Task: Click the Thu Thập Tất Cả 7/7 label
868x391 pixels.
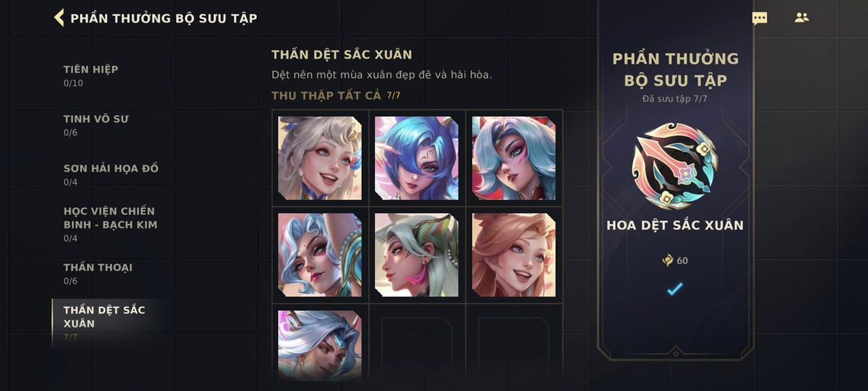Action: tap(336, 96)
